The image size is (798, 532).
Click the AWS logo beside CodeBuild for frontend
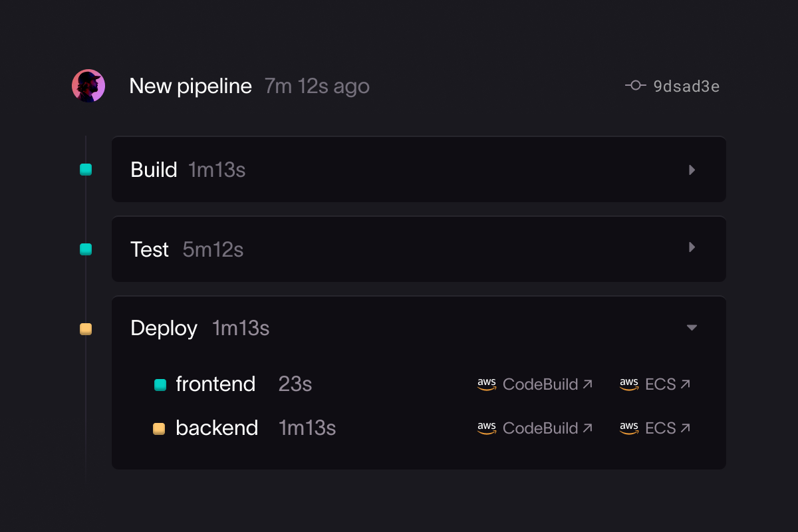click(487, 384)
